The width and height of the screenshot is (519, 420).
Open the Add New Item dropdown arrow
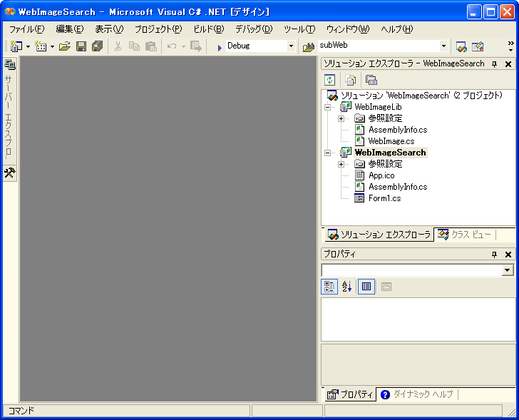(52, 46)
